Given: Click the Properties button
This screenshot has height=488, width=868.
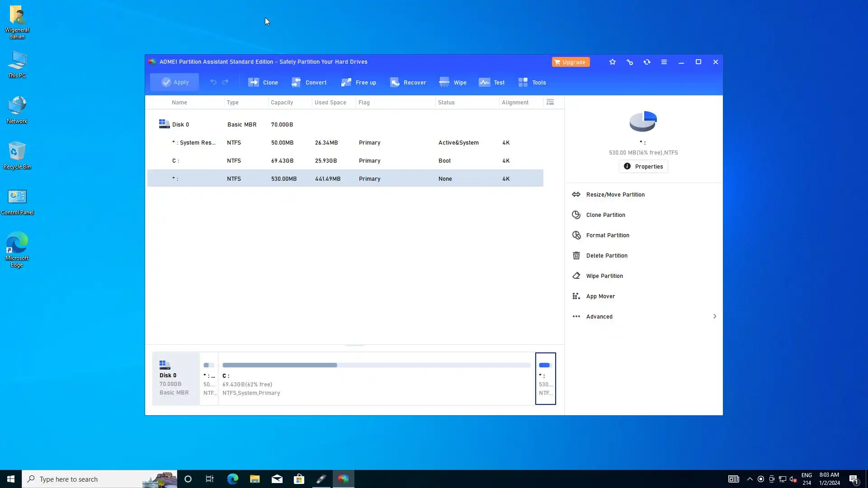Looking at the screenshot, I should tap(643, 166).
